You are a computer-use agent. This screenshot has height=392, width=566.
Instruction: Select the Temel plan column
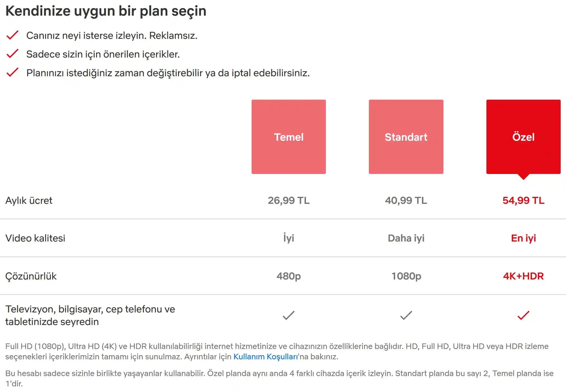click(289, 137)
